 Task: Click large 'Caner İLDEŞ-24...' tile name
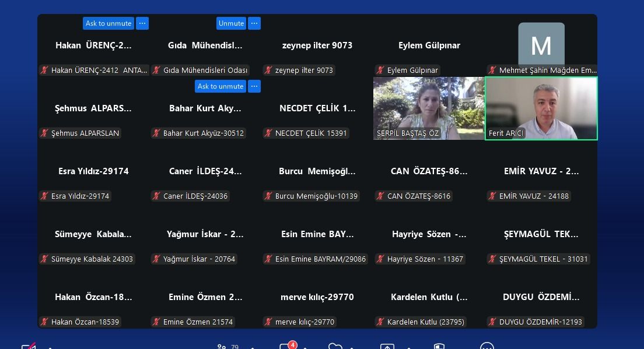coord(205,171)
